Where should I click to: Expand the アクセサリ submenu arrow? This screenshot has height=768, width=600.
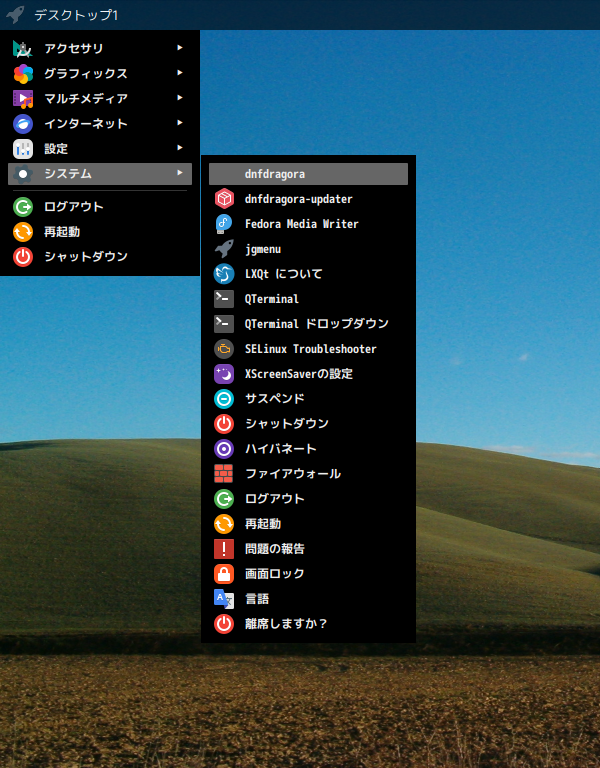[x=180, y=48]
